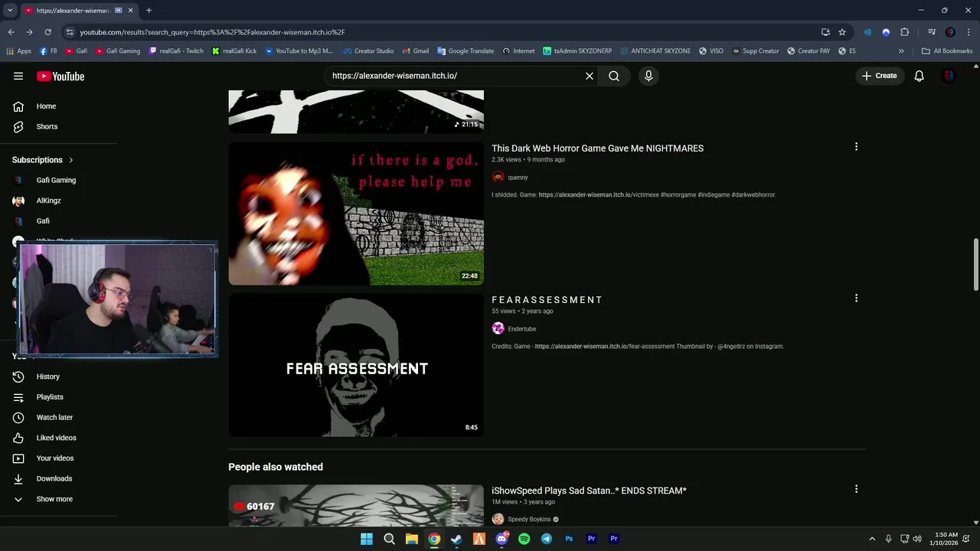The height and width of the screenshot is (551, 980).
Task: Open Telegram from the taskbar
Action: (x=546, y=539)
